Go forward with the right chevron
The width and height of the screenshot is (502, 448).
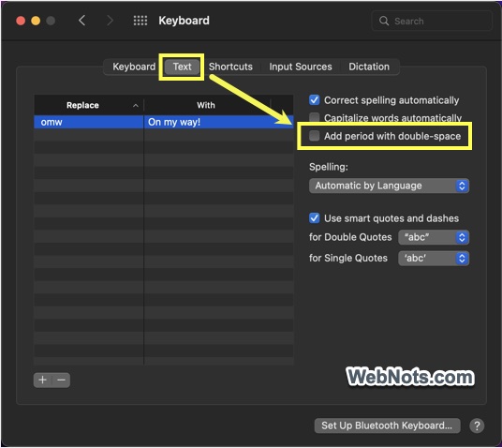[x=110, y=21]
